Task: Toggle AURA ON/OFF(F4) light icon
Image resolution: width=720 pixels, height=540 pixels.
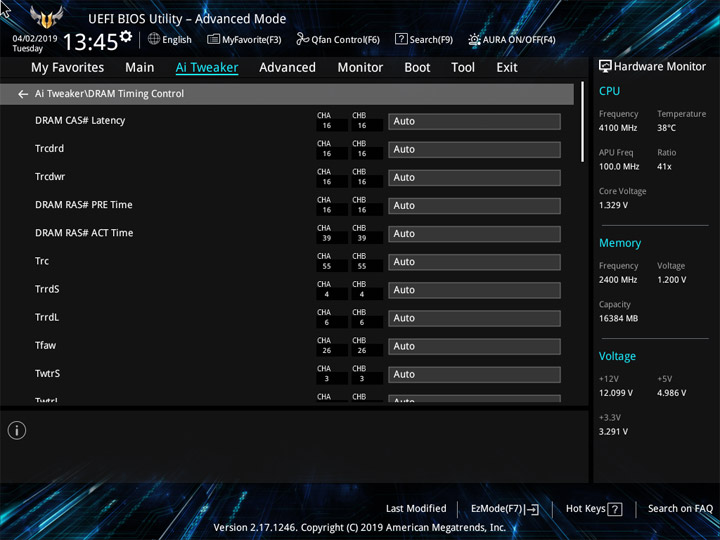Action: pos(474,39)
